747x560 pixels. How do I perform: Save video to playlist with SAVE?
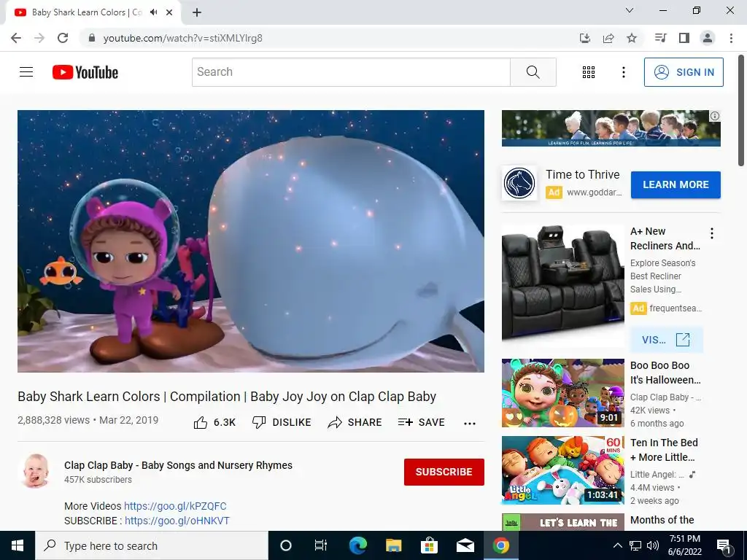[x=421, y=422]
